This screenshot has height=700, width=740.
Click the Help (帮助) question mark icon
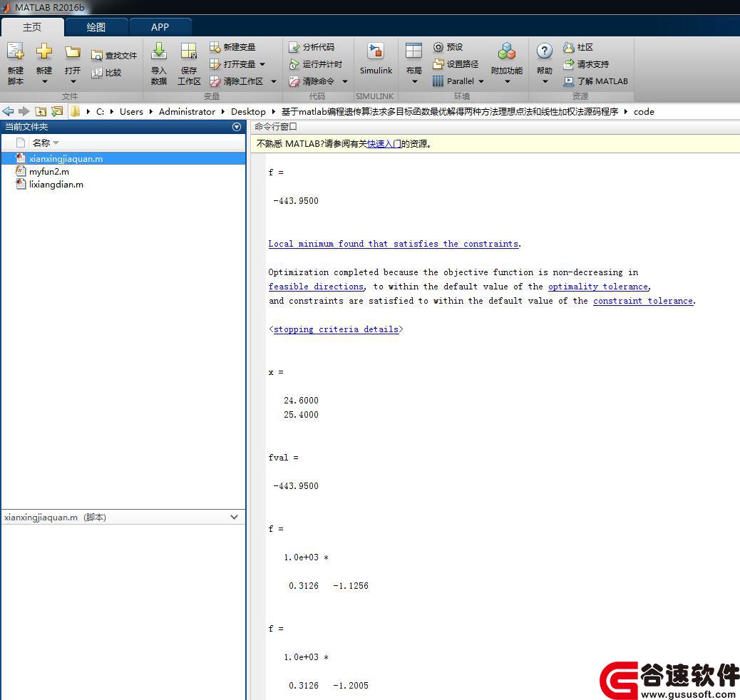coord(544,51)
